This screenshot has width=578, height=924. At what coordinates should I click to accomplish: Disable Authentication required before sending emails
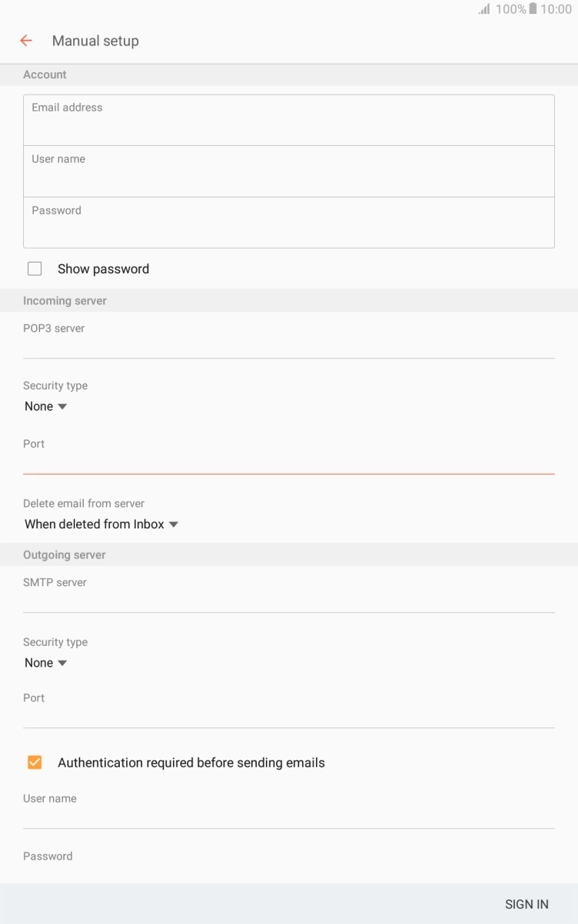point(35,762)
